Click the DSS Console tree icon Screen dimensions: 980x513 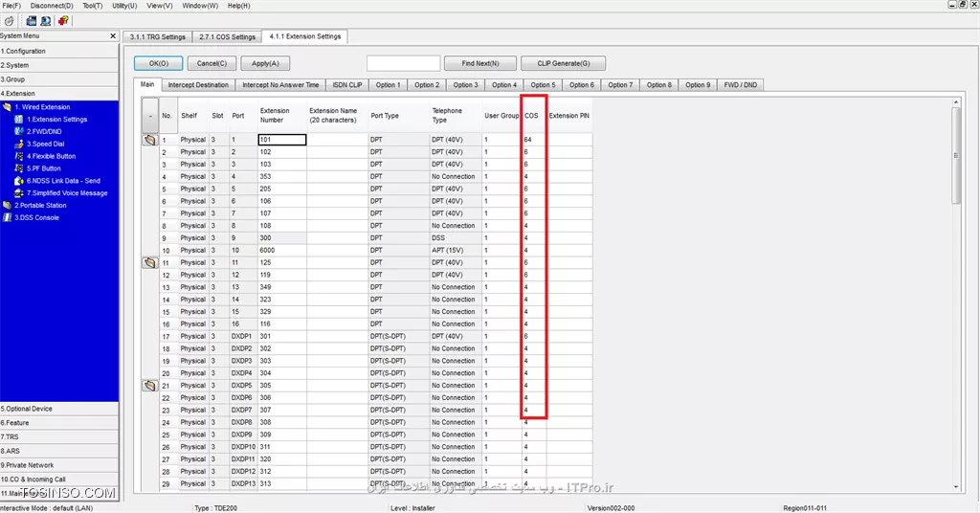[7, 217]
